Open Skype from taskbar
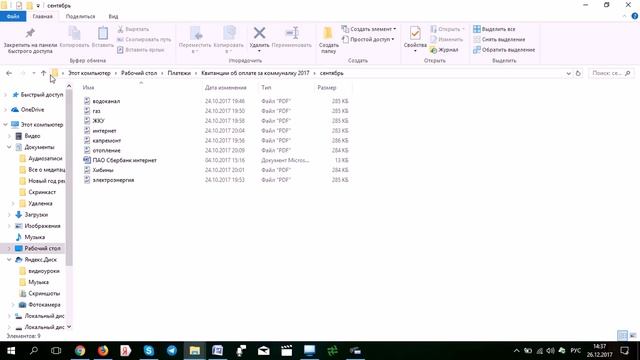Screen dimensions: 640x360 click(149, 351)
